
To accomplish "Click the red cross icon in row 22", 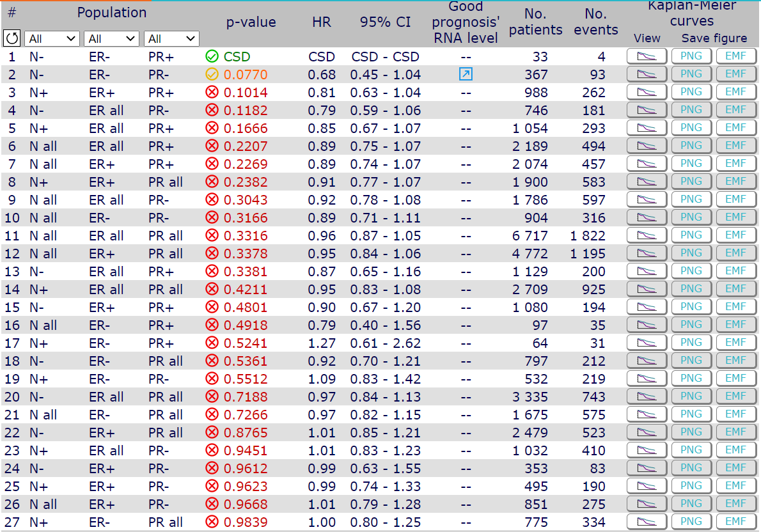I will [x=212, y=432].
